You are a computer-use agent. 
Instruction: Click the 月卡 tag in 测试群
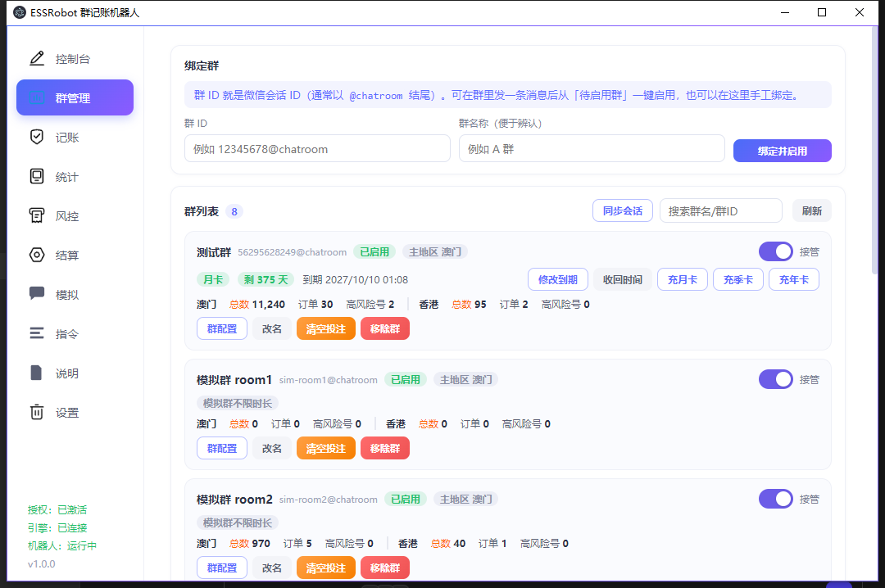pyautogui.click(x=213, y=279)
